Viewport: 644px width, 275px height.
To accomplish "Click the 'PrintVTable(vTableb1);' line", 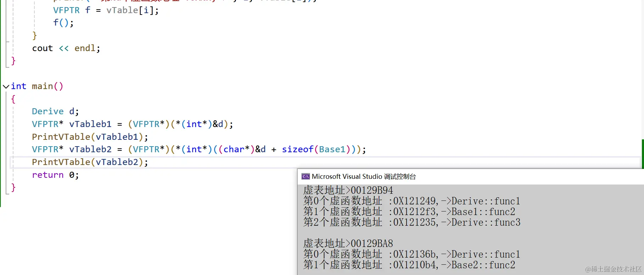I will point(90,137).
